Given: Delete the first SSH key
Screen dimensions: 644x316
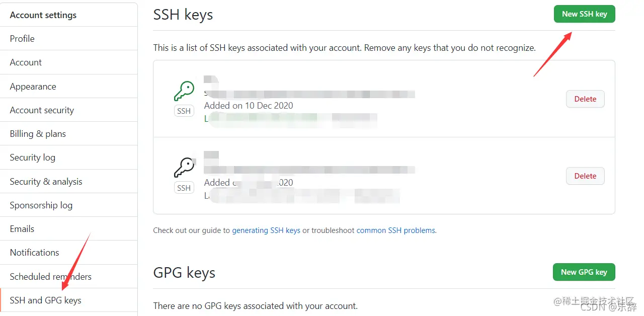Looking at the screenshot, I should click(585, 99).
